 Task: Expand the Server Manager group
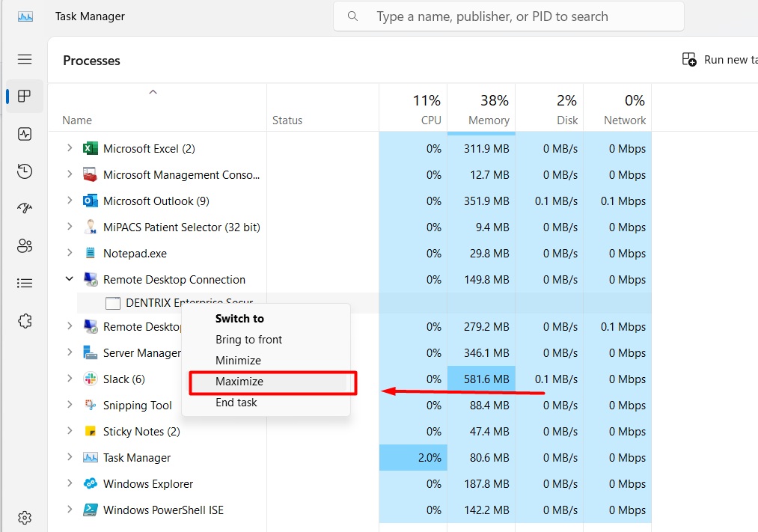(x=70, y=352)
